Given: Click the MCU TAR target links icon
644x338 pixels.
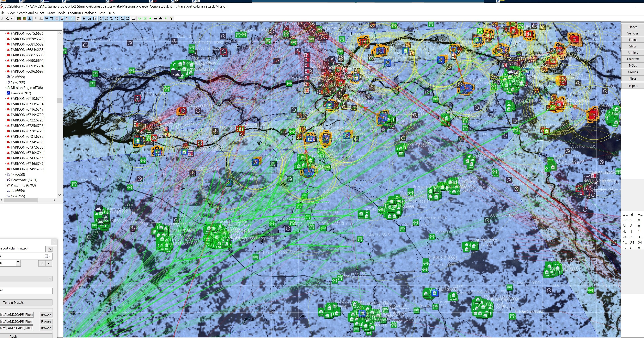Looking at the screenshot, I should (x=106, y=19).
